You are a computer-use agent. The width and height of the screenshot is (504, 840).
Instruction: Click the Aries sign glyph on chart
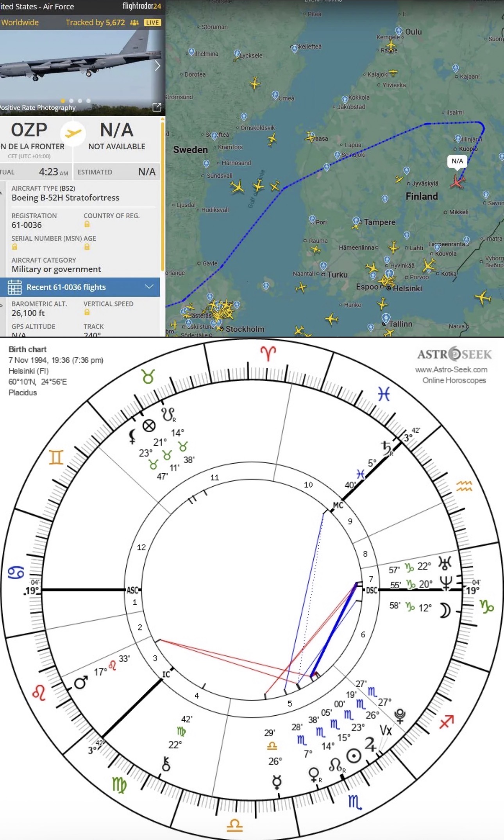point(268,353)
